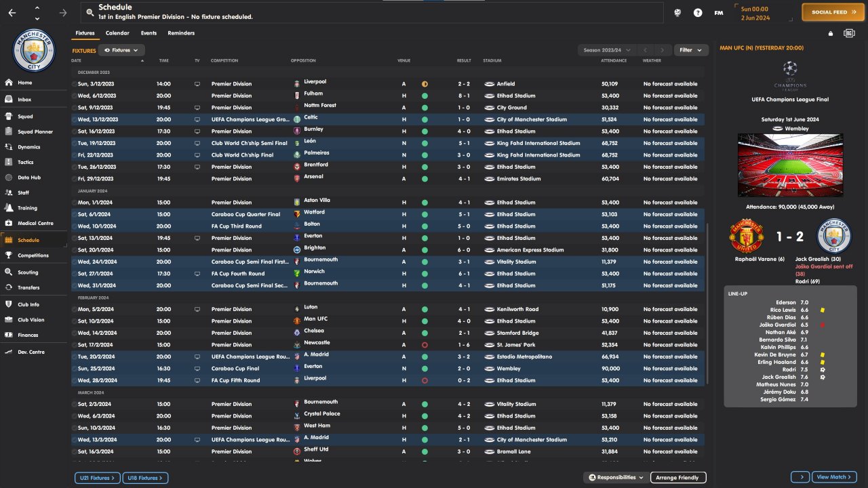
Task: Select the Liverpool 3/12/2023 fixture row marker
Action: pyautogui.click(x=75, y=84)
